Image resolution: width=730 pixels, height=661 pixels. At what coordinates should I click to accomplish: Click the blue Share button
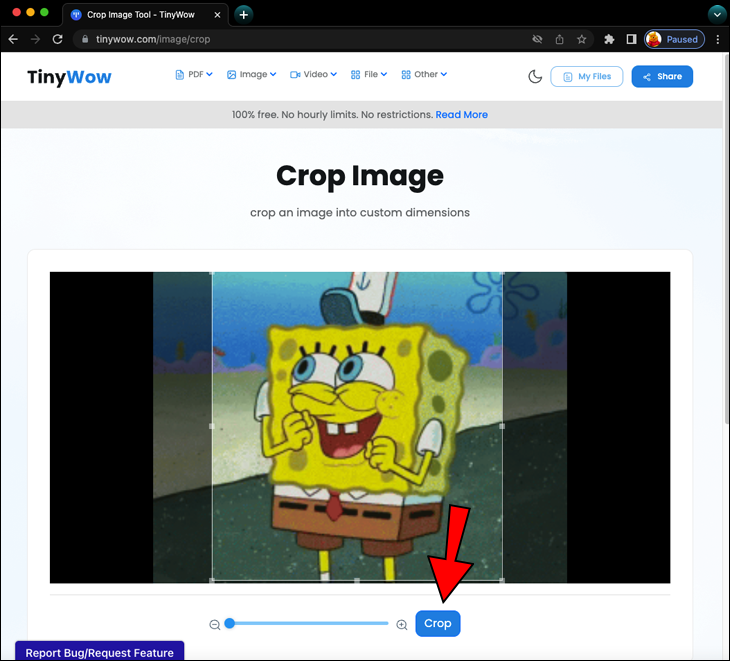click(x=662, y=77)
